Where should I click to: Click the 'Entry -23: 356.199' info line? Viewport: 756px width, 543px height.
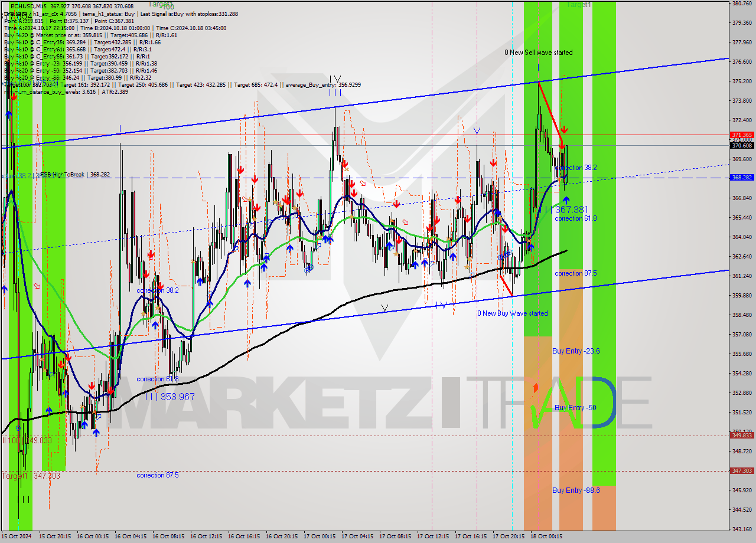(61, 63)
